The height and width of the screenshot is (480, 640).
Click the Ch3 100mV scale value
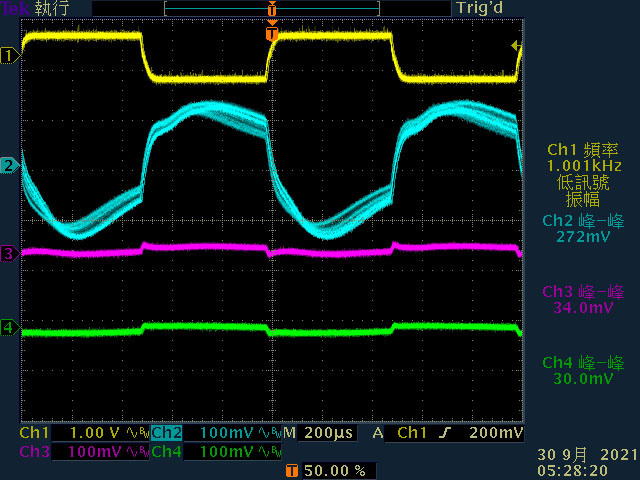point(95,451)
